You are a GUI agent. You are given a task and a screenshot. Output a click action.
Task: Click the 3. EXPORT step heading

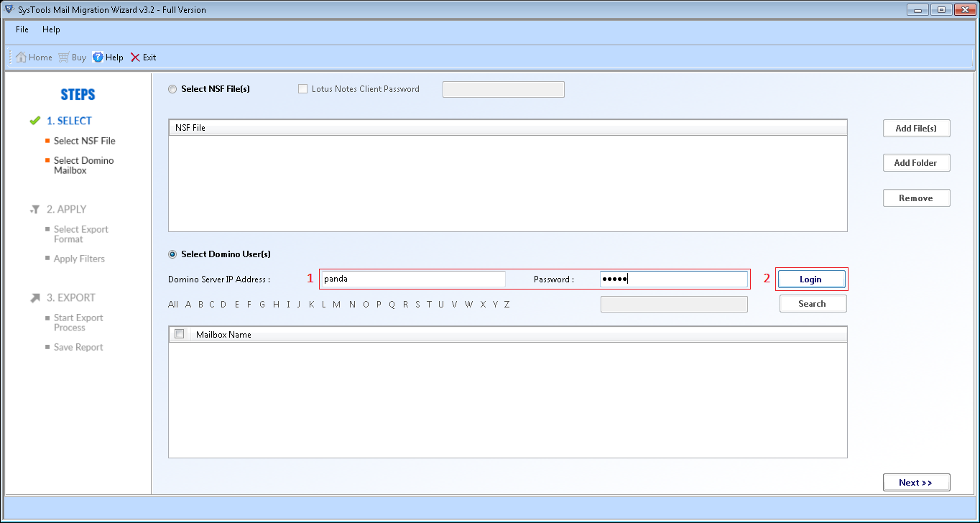click(70, 297)
